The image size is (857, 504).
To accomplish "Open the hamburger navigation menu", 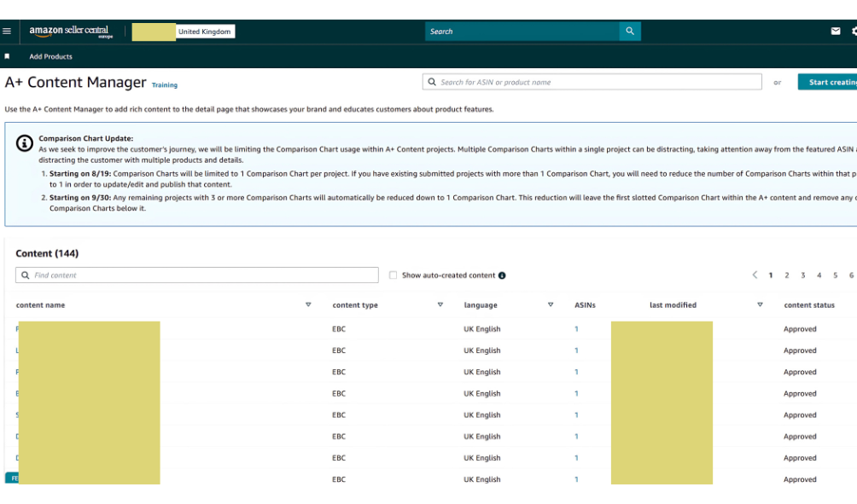I will [x=7, y=31].
